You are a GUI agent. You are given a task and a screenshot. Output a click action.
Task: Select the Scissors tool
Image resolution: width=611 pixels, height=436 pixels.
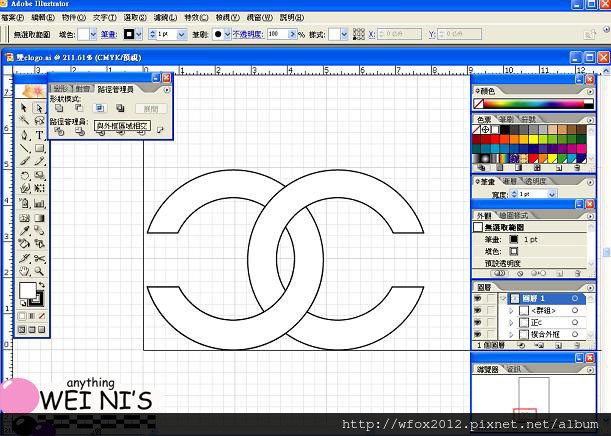(39, 258)
